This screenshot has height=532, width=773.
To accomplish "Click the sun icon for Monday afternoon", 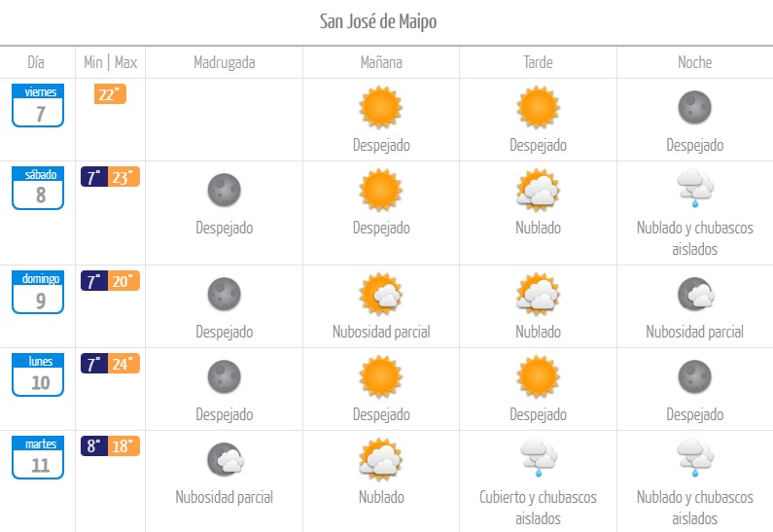I will pos(538,376).
